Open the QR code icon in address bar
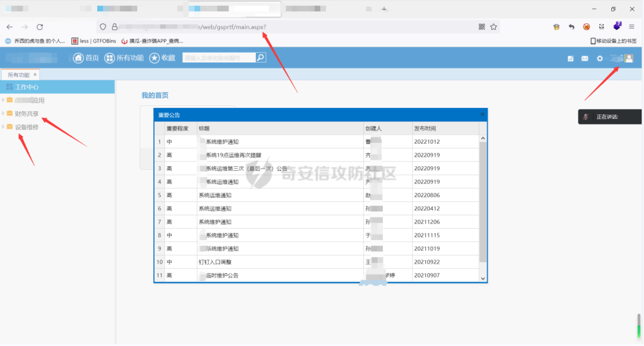Screen dimensions: 644x346 (x=482, y=27)
